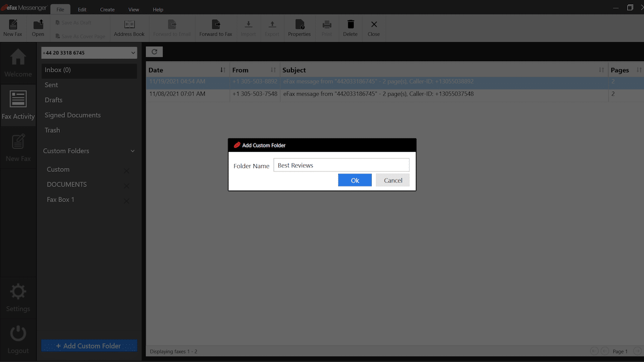The image size is (644, 362).
Task: Collapse the Custom Folders section
Action: click(132, 150)
